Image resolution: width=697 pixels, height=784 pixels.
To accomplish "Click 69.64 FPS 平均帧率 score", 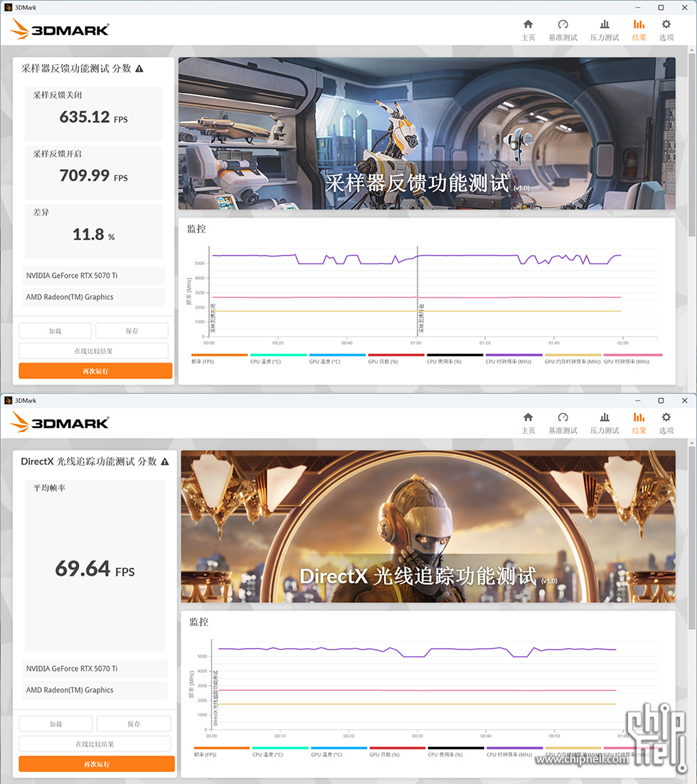I will (95, 569).
